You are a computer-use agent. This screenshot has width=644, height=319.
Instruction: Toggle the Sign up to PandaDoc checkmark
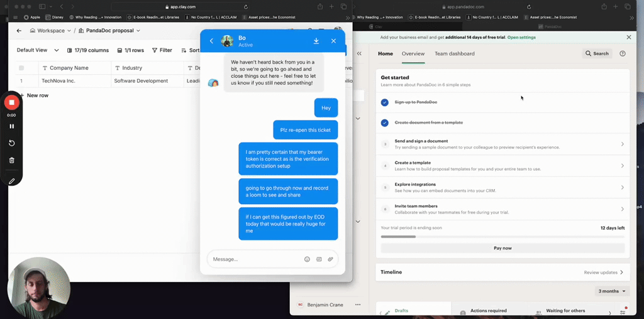(385, 102)
